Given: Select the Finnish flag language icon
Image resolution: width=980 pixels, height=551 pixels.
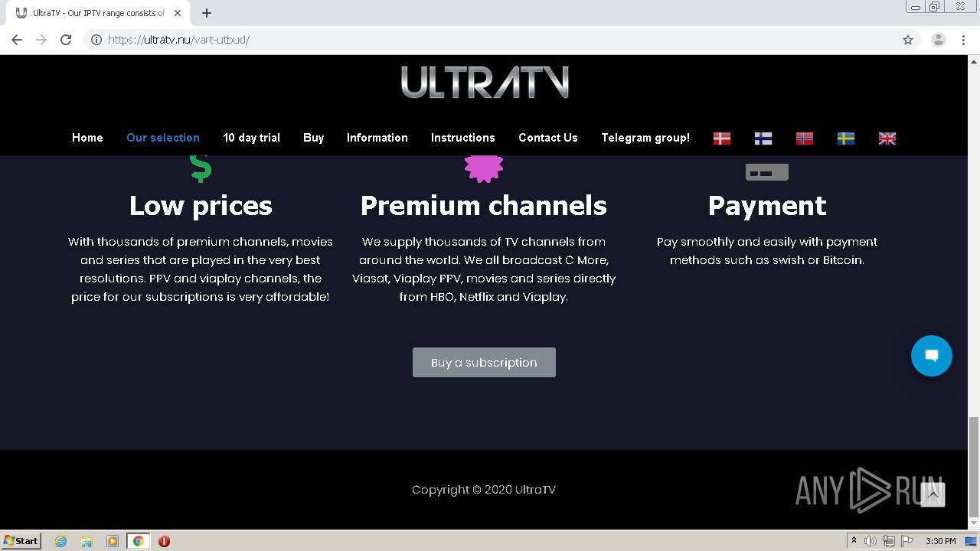Looking at the screenshot, I should click(x=763, y=139).
